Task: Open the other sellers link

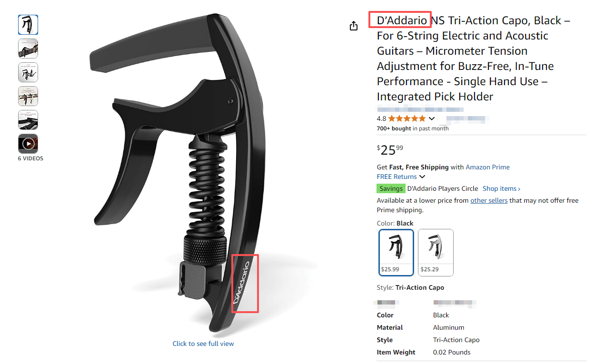Action: click(x=489, y=200)
